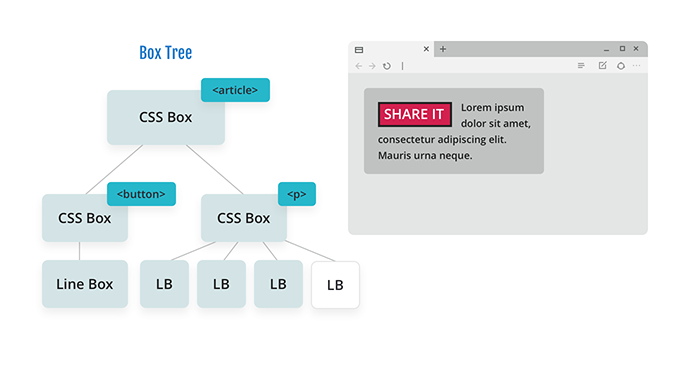Viewport: 696px width, 379px height.
Task: Click the Line Box node
Action: (x=85, y=284)
